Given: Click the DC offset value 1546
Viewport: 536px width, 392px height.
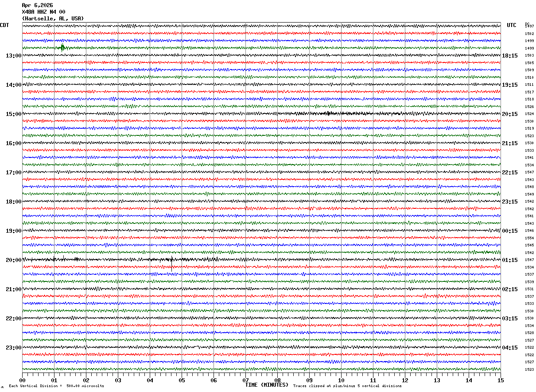Looking at the screenshot, I should [x=529, y=231].
